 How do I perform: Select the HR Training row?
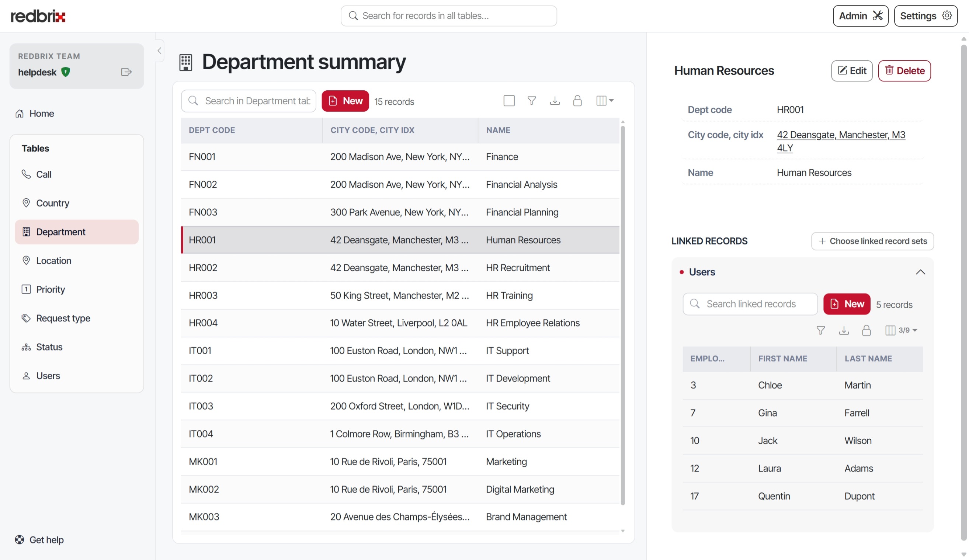tap(400, 296)
